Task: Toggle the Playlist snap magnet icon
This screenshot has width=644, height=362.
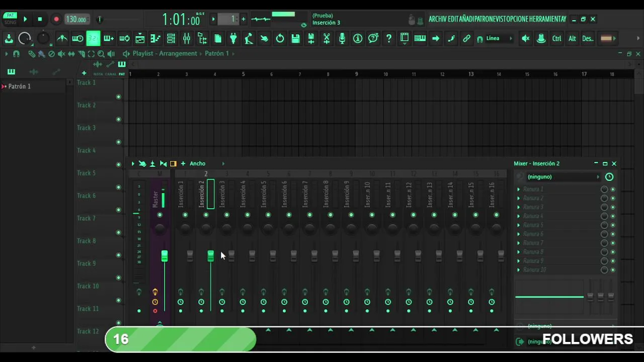Action: click(16, 54)
